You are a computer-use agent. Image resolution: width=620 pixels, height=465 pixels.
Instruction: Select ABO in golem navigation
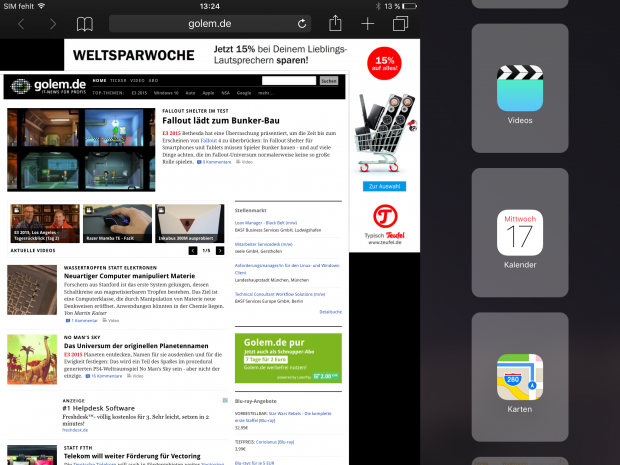pos(153,80)
